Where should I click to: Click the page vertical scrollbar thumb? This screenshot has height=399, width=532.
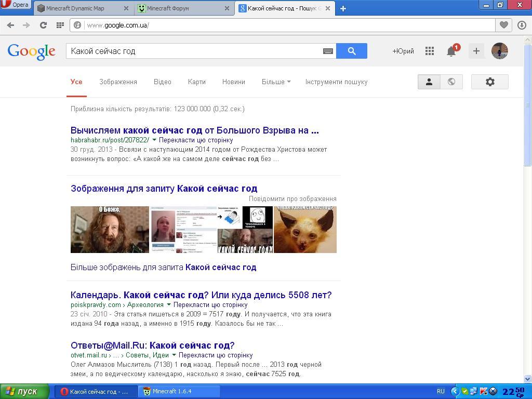[528, 104]
